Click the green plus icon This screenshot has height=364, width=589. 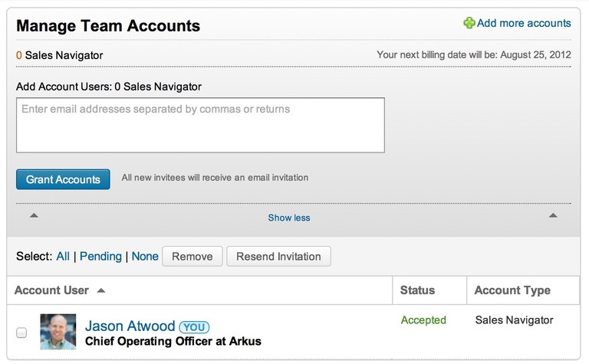(x=469, y=23)
